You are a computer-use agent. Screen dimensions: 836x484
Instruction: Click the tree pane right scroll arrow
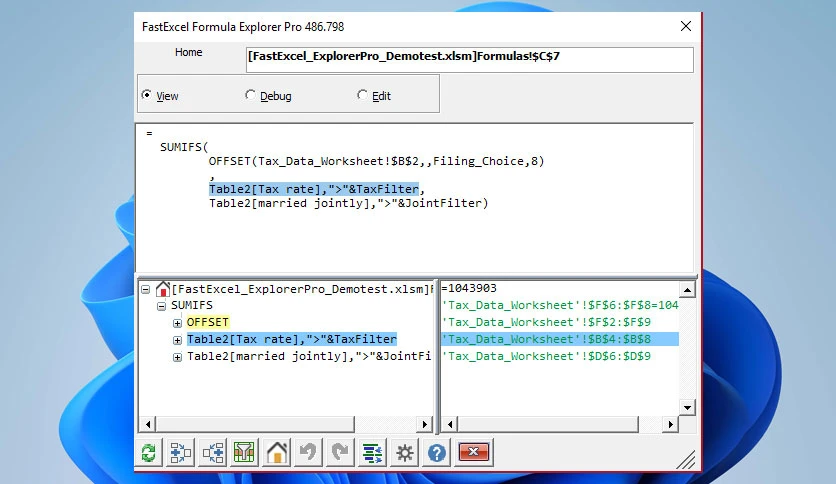point(424,424)
